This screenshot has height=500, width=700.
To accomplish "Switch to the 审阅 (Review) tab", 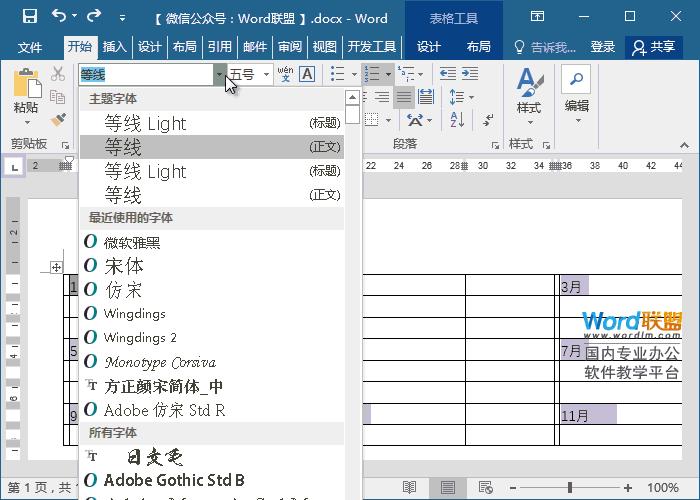I will pos(290,47).
